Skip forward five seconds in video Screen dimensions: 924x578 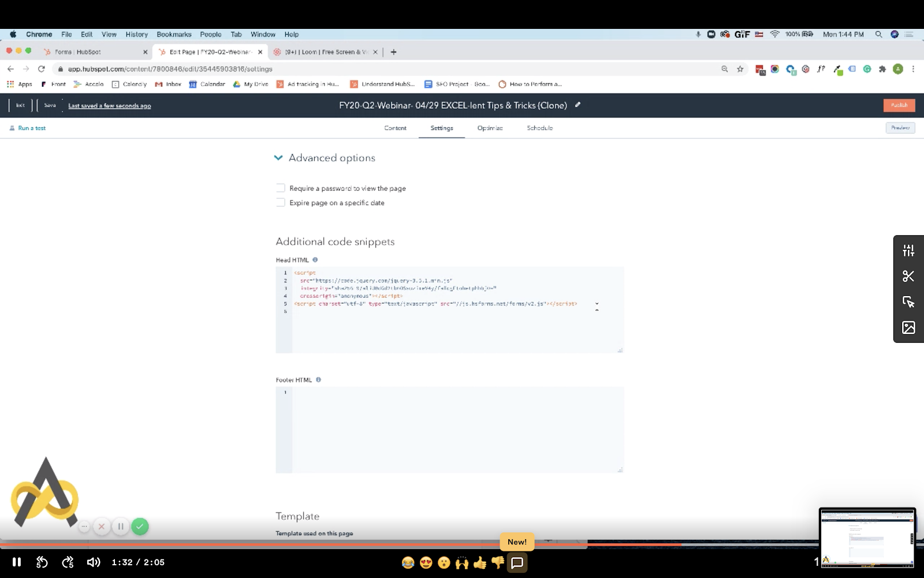click(x=68, y=562)
